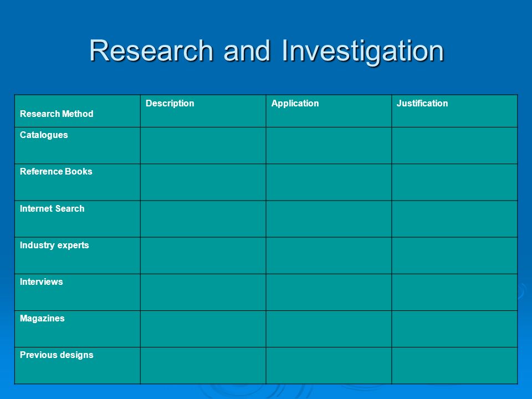532x399 pixels.
Task: Select the 'Research Method' header cell
Action: [78, 111]
